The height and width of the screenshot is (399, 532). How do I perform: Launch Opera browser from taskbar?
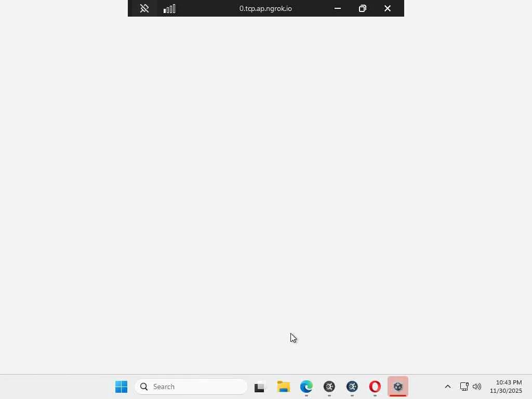375,387
